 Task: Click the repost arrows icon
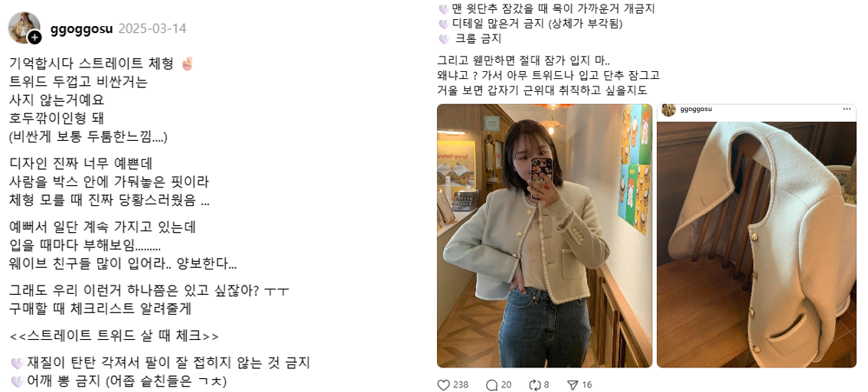tap(535, 385)
